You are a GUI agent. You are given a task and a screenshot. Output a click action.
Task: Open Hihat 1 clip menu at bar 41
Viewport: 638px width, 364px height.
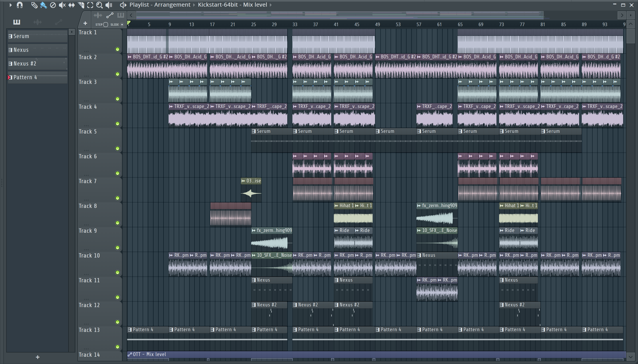pos(336,206)
